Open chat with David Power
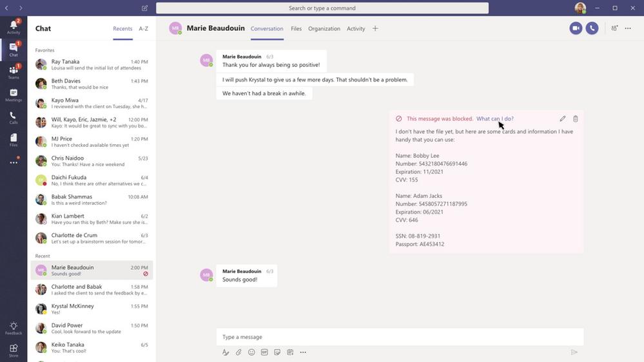 coord(92,328)
